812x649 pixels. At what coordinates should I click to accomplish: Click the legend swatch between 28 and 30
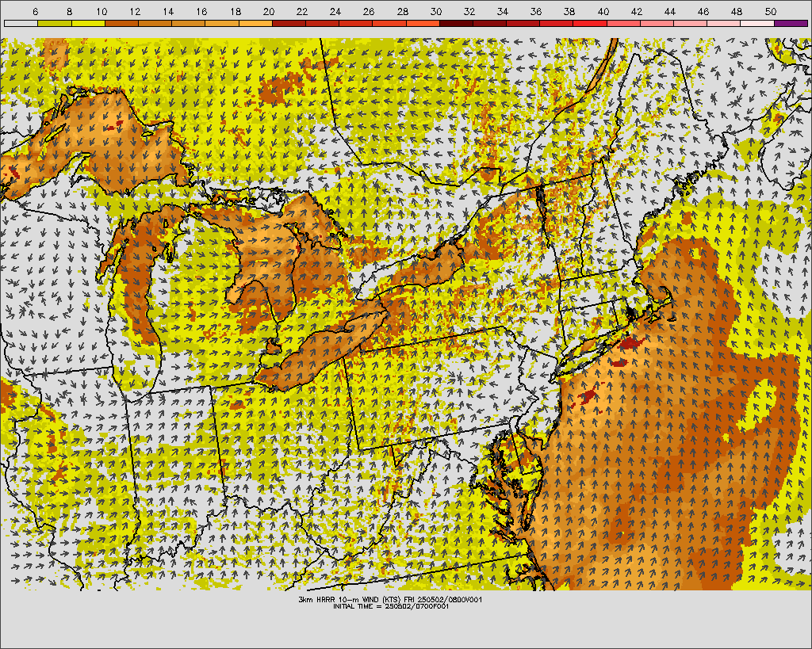coord(423,23)
